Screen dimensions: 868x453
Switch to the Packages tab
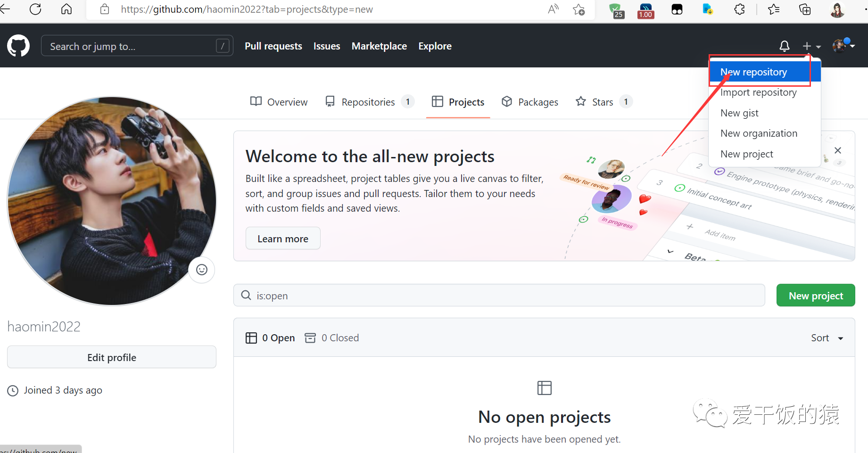(x=529, y=102)
